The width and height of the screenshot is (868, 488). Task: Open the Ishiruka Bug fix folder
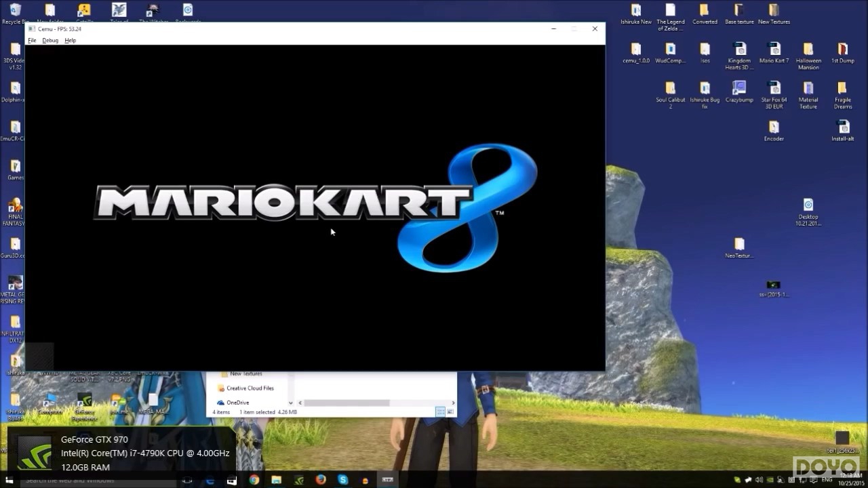705,95
